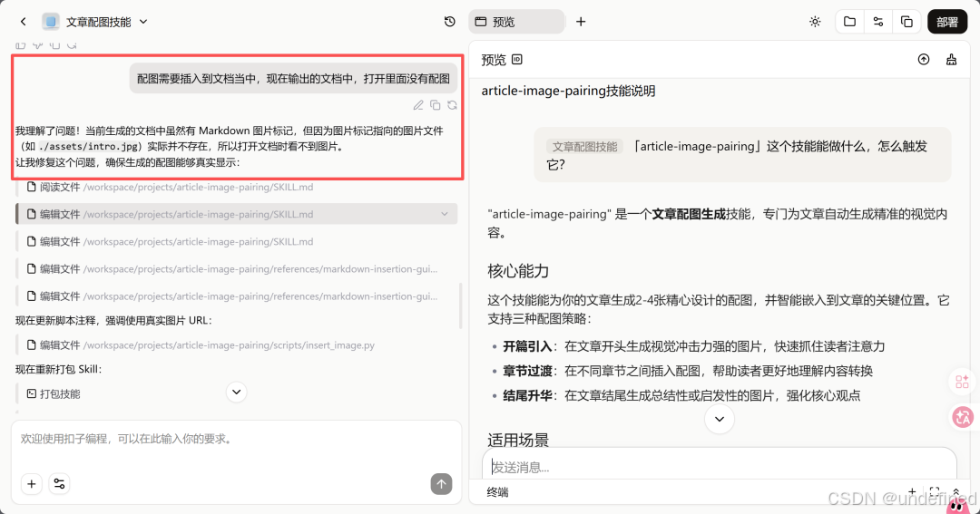Open the chat history clock icon

449,22
